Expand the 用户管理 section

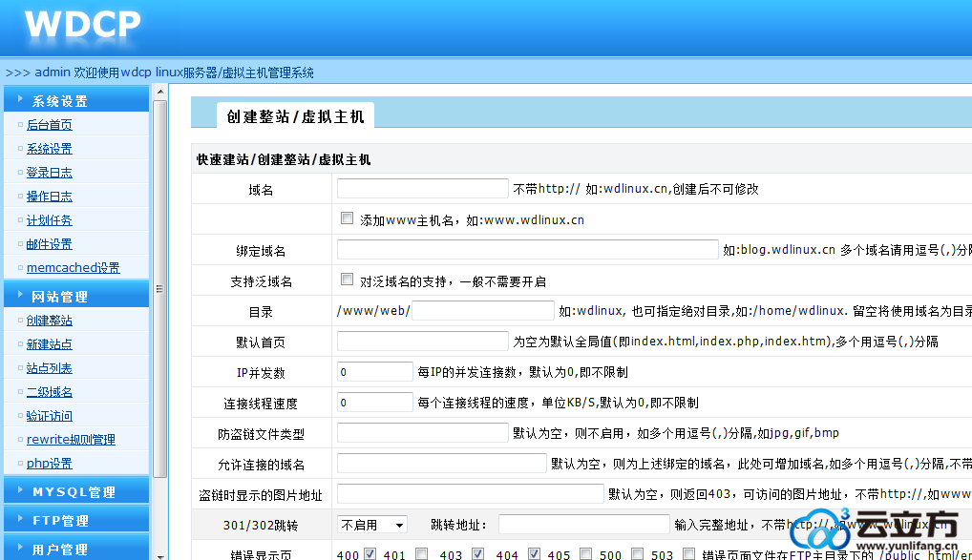click(x=76, y=549)
